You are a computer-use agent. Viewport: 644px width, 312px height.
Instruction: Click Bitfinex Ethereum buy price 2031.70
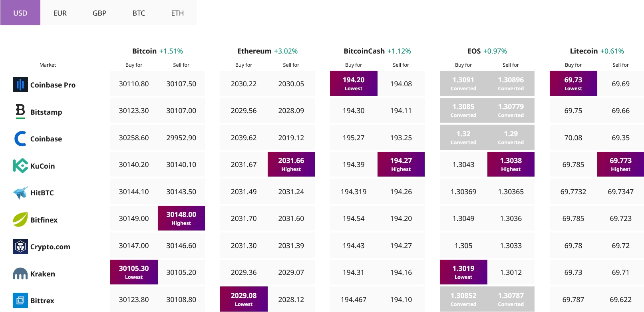[244, 219]
